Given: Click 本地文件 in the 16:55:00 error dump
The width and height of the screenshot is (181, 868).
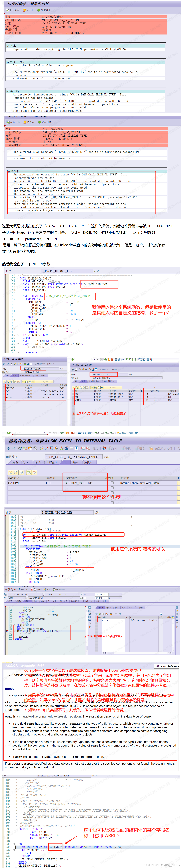Looking at the screenshot, I should [x=12, y=10].
